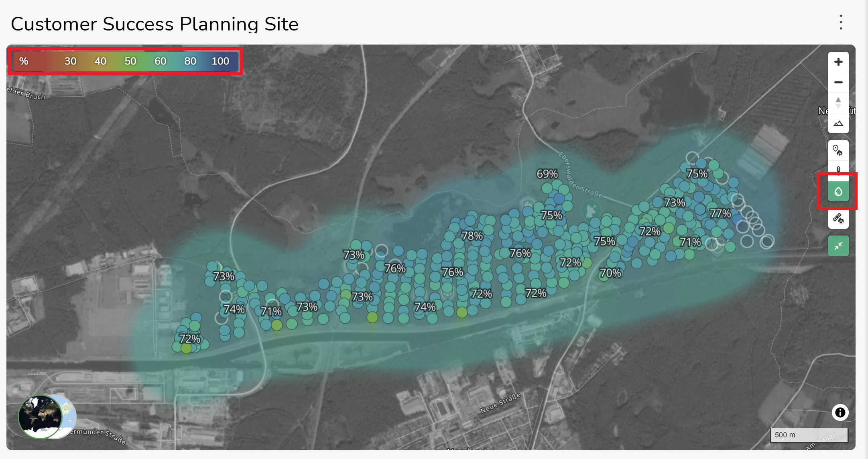The height and width of the screenshot is (459, 868).
Task: Open the map information button
Action: [x=840, y=412]
